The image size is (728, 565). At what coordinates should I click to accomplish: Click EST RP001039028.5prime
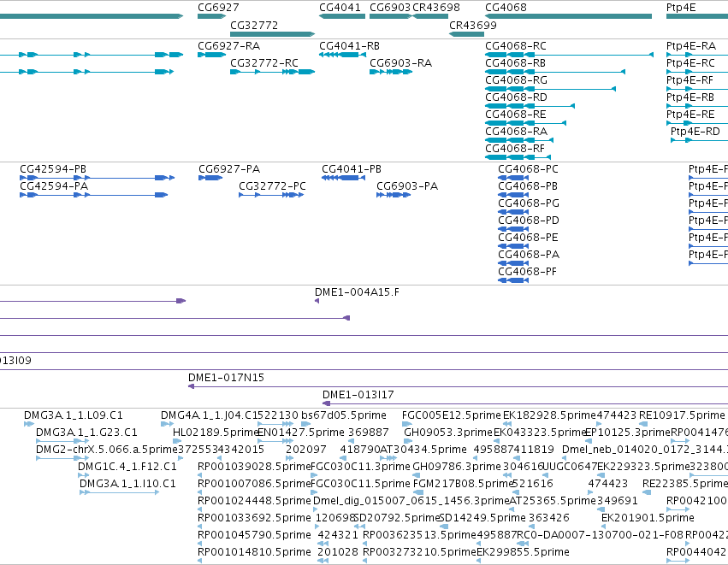point(254,467)
